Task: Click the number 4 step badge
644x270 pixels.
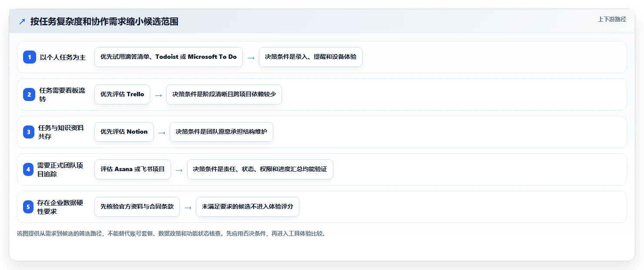Action: click(28, 169)
